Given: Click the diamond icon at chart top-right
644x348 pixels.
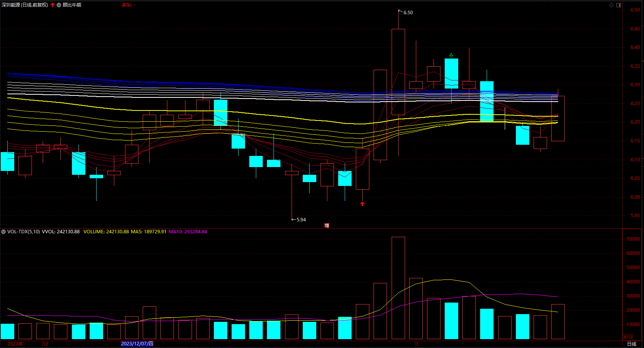Looking at the screenshot, I should 611,5.
